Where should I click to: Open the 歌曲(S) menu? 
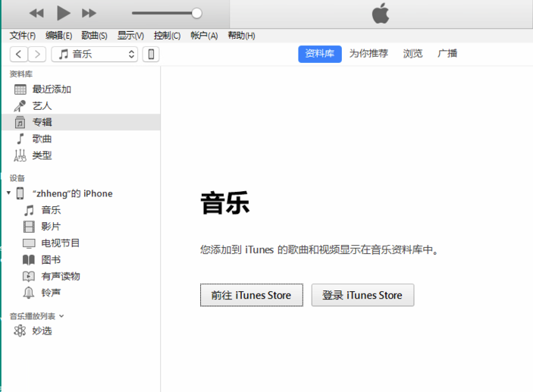[x=95, y=36]
